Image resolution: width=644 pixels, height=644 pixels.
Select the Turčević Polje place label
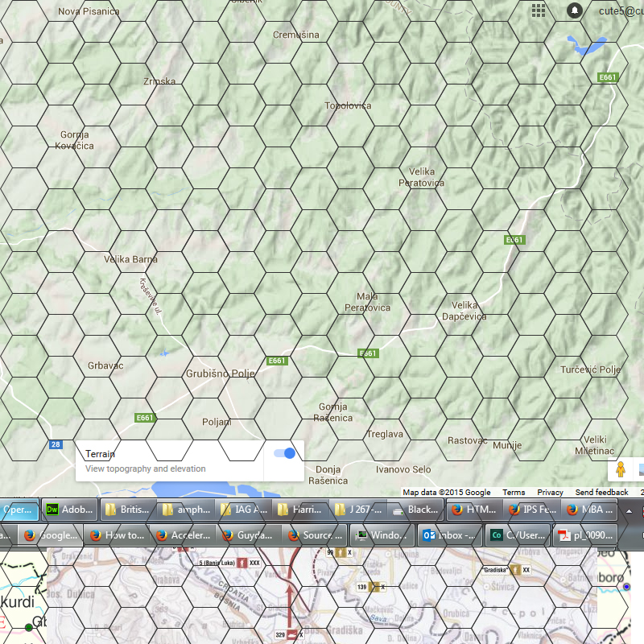tap(590, 369)
